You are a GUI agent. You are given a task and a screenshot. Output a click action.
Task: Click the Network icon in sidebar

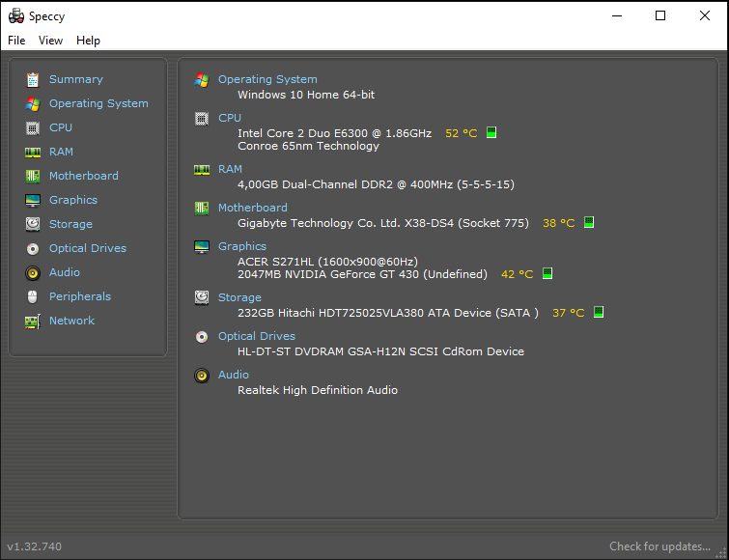33,321
